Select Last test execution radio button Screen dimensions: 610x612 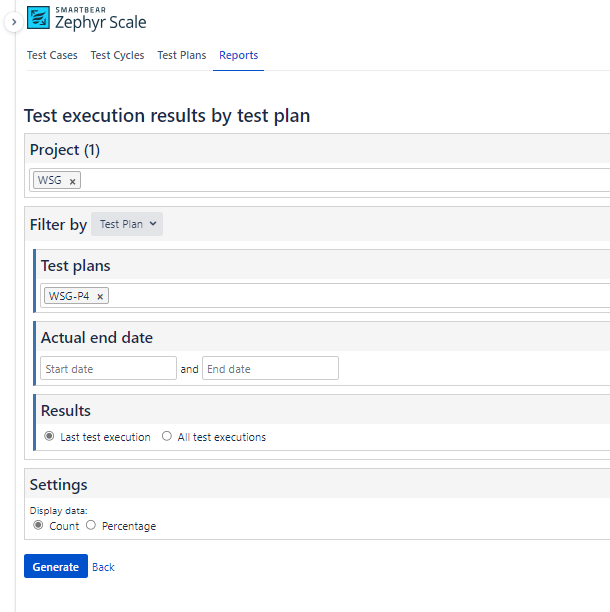(49, 437)
